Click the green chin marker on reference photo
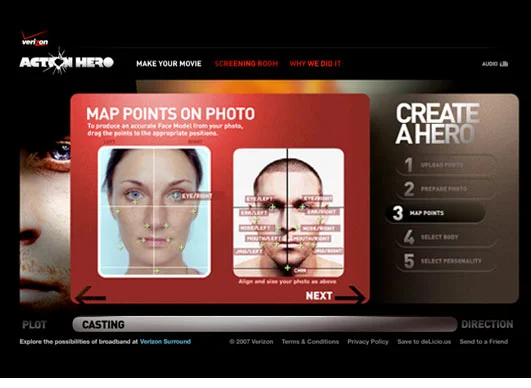 (x=287, y=268)
